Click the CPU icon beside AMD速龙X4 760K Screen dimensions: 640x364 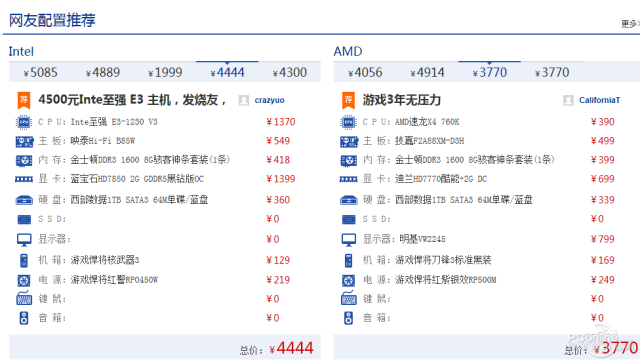[x=348, y=122]
